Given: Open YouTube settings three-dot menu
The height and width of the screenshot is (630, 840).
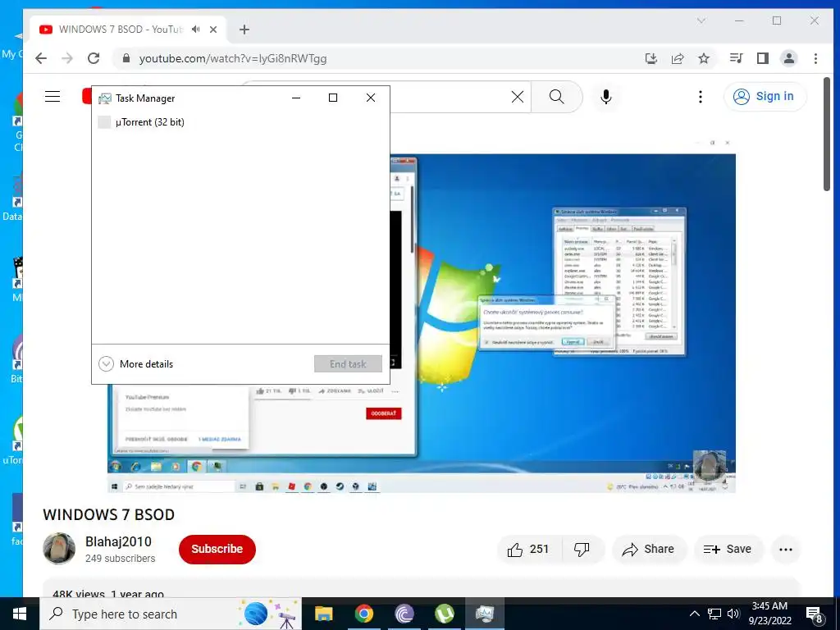Looking at the screenshot, I should pos(701,97).
